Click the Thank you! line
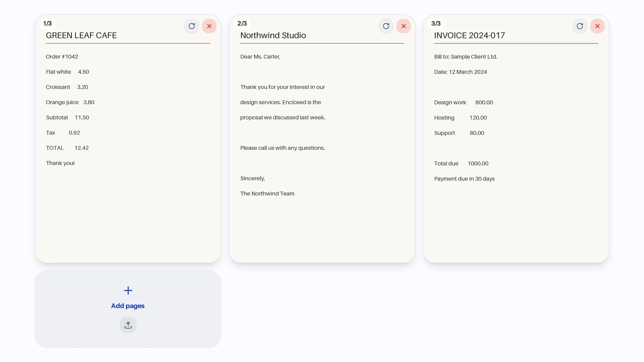 pyautogui.click(x=60, y=163)
